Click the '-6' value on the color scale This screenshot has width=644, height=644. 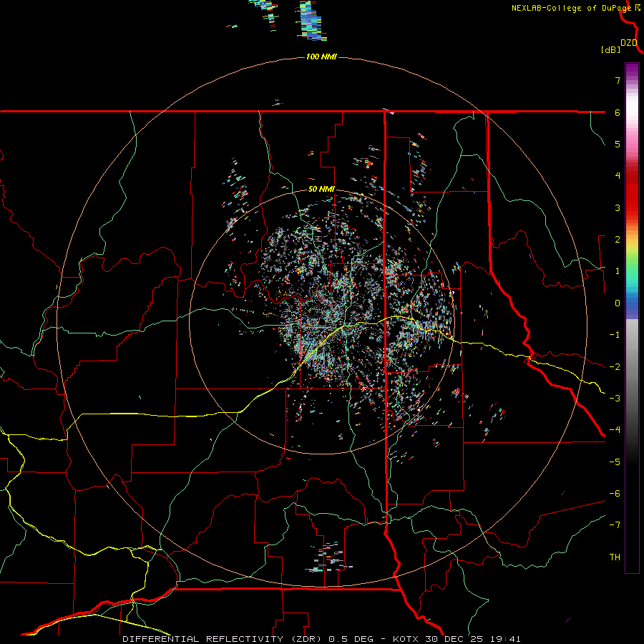[615, 493]
